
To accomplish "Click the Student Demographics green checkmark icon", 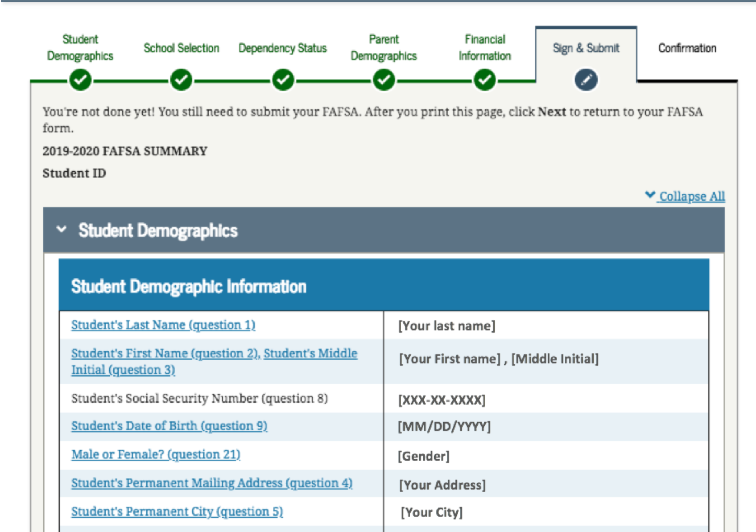I will click(x=80, y=80).
